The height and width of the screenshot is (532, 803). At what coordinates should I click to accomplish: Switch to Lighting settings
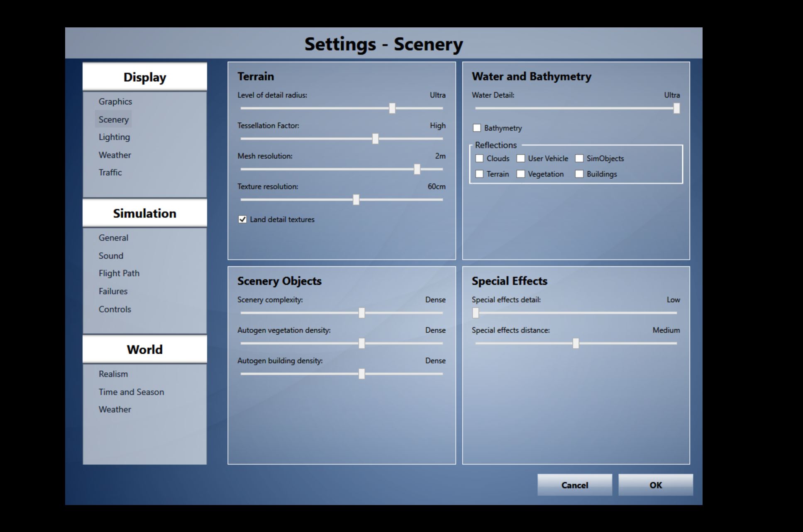(114, 137)
